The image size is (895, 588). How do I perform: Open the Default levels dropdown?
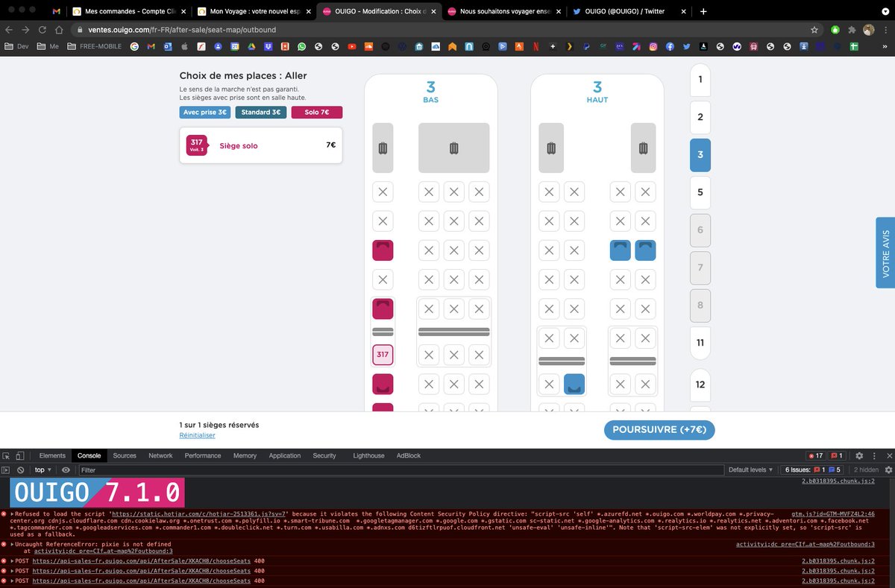coord(750,470)
